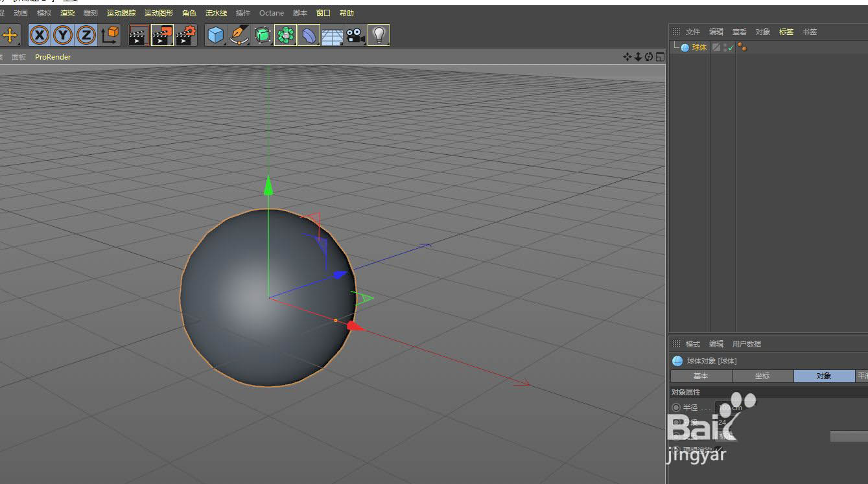Viewport: 868px width, 484px height.
Task: Add a bend deformer object
Action: pos(309,35)
